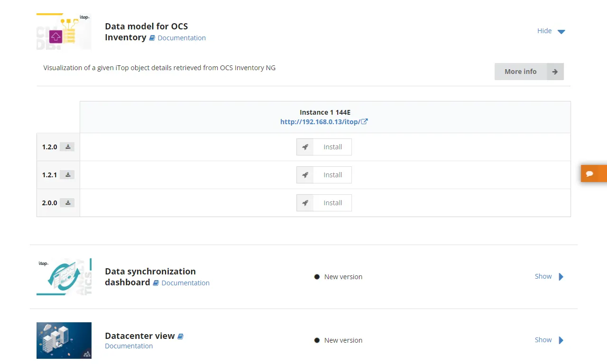Open the orange chat feedback widget
This screenshot has width=607, height=364.
click(594, 173)
